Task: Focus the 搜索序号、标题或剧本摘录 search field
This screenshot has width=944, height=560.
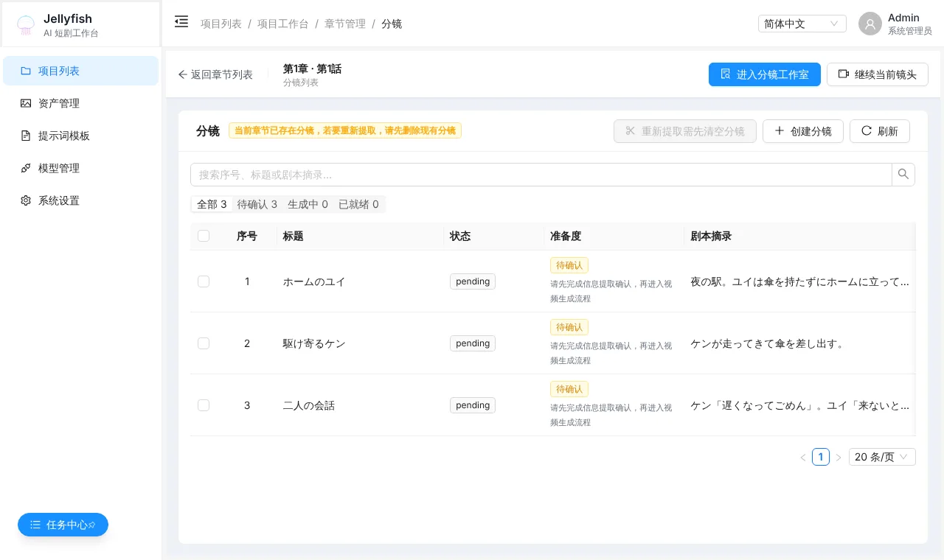Action: (541, 175)
